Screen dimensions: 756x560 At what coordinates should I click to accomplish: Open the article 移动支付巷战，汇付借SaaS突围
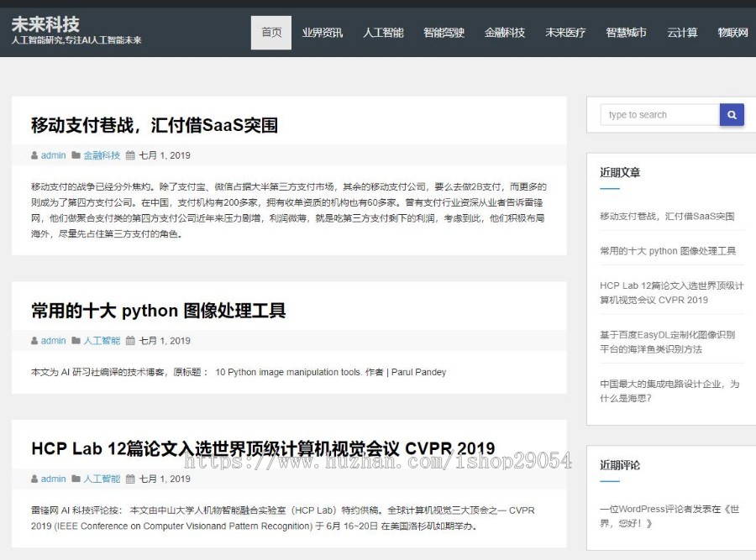(x=156, y=124)
